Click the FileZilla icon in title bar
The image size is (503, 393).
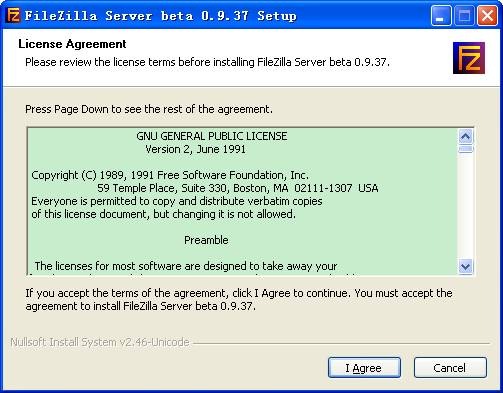click(x=13, y=15)
